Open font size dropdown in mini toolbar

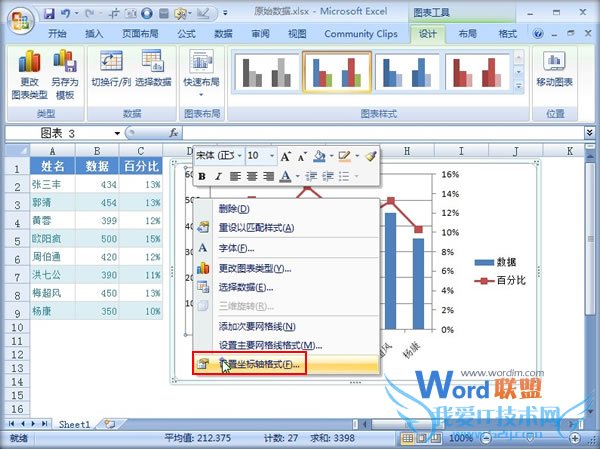(272, 156)
